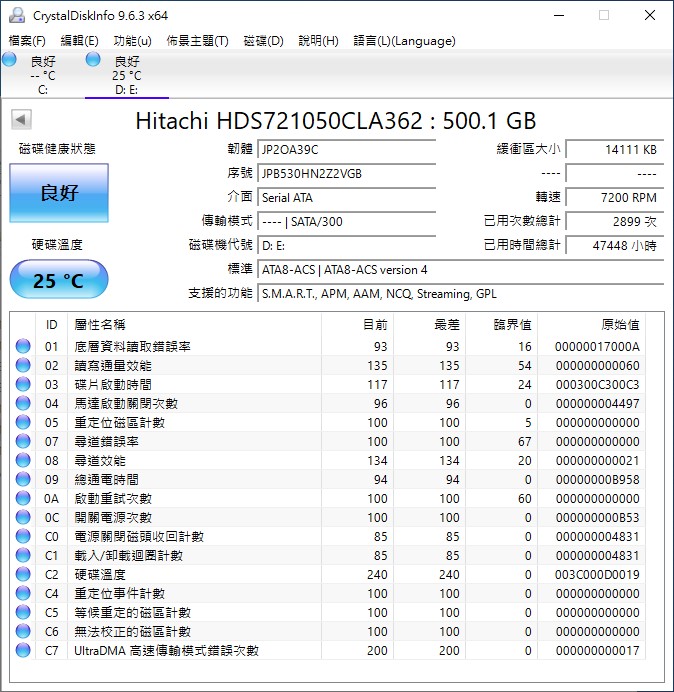Screen dimensions: 674x692
Task: Select the UltraDMA 高速傳輸模式錯誤次數 row
Action: tap(328, 650)
